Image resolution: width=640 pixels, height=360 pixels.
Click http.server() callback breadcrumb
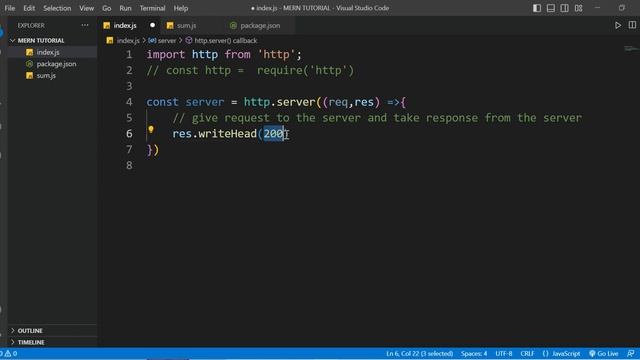(x=226, y=40)
